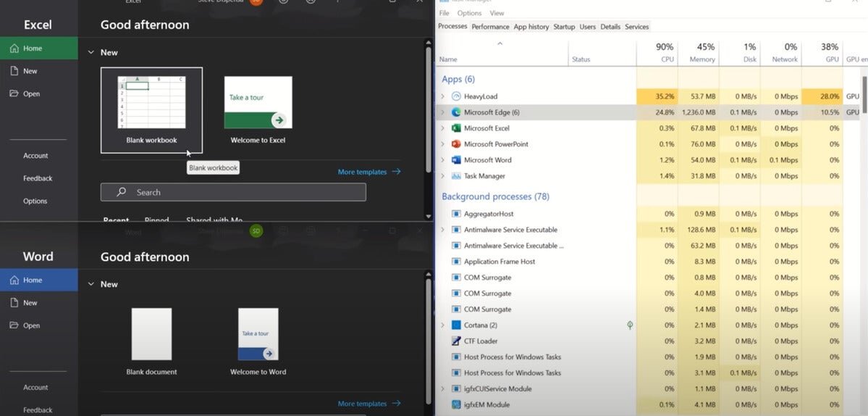Open the Blank workbook thumbnail
868x416 pixels.
point(152,110)
